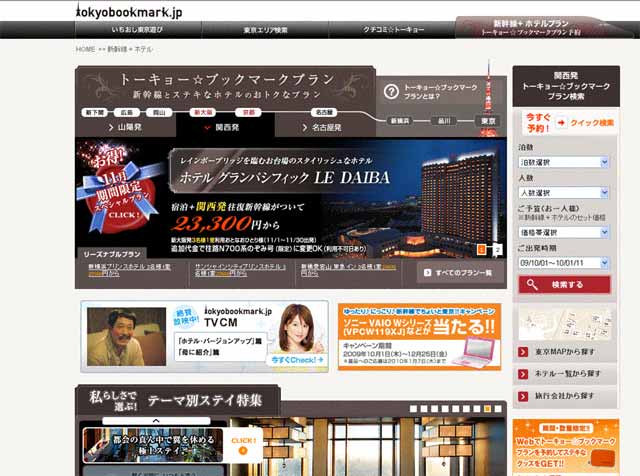Collapse theme list with up chevron
Image resolution: width=640 pixels, height=476 pixels.
point(156,420)
